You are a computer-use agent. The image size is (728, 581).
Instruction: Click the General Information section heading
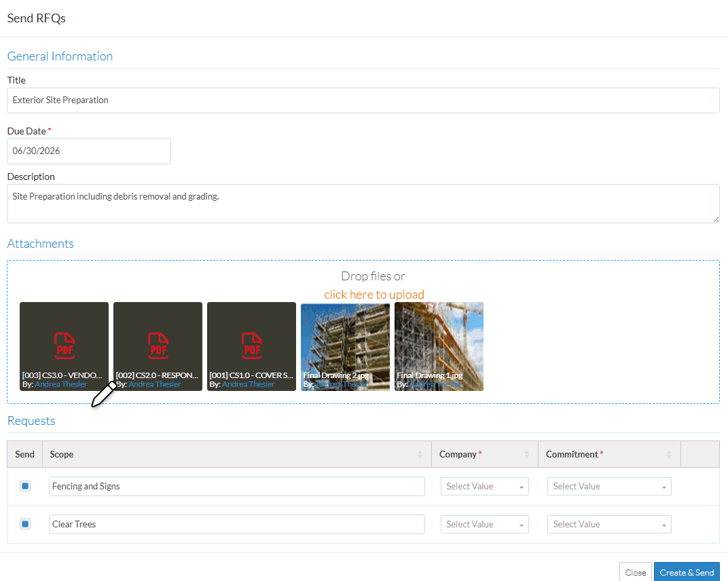tap(60, 56)
